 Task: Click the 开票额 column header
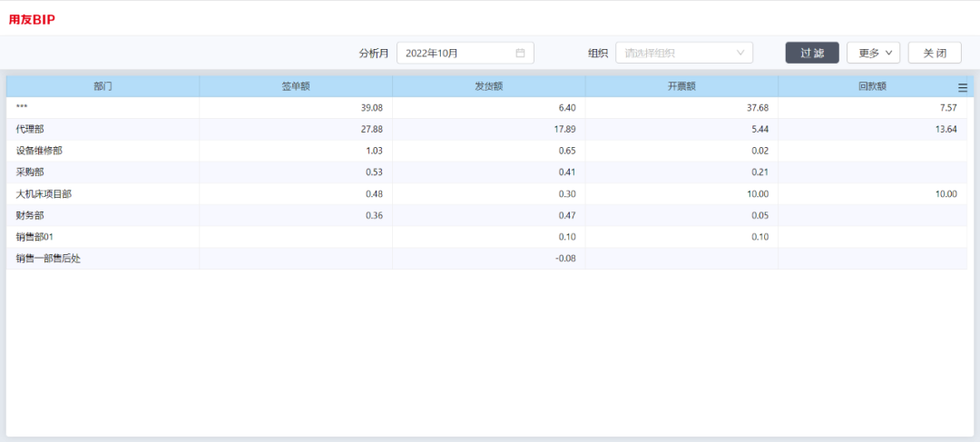coord(681,87)
